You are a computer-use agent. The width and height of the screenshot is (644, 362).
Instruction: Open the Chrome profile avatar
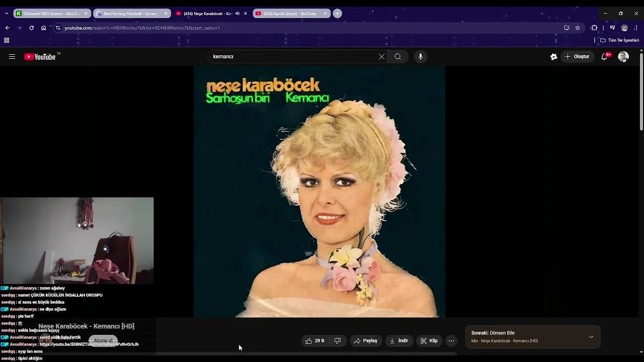624,28
